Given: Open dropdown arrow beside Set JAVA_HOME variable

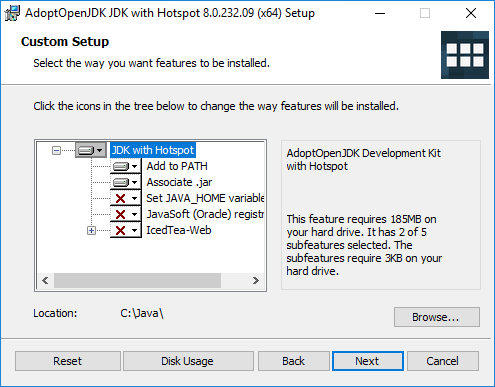Looking at the screenshot, I should 134,198.
